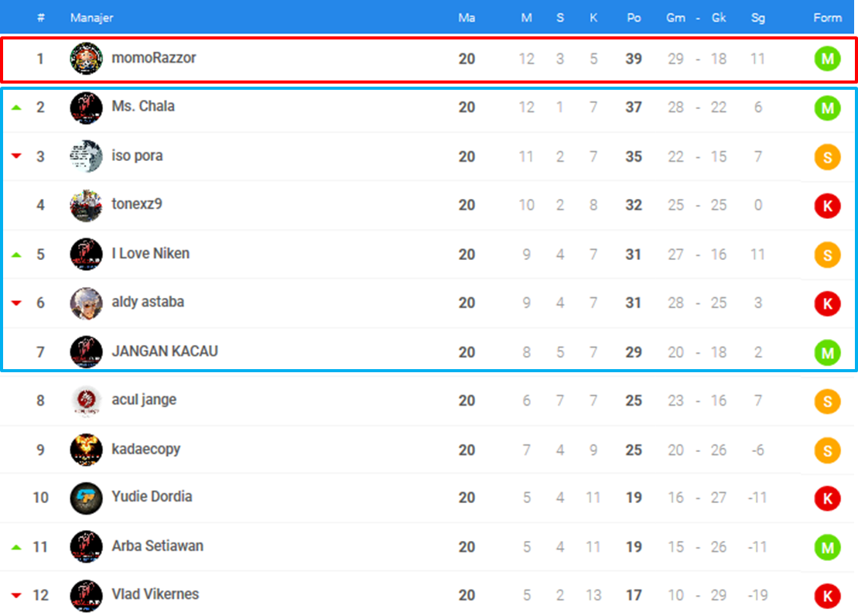This screenshot has height=616, width=858.
Task: Click Yudie Dordia's avatar icon
Action: tap(86, 498)
